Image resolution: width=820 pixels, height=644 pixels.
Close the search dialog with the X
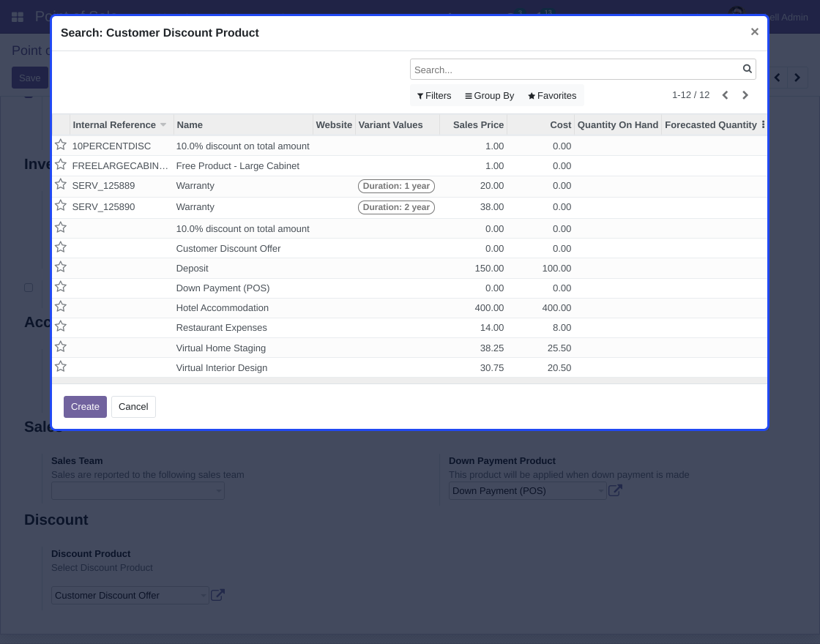click(754, 32)
